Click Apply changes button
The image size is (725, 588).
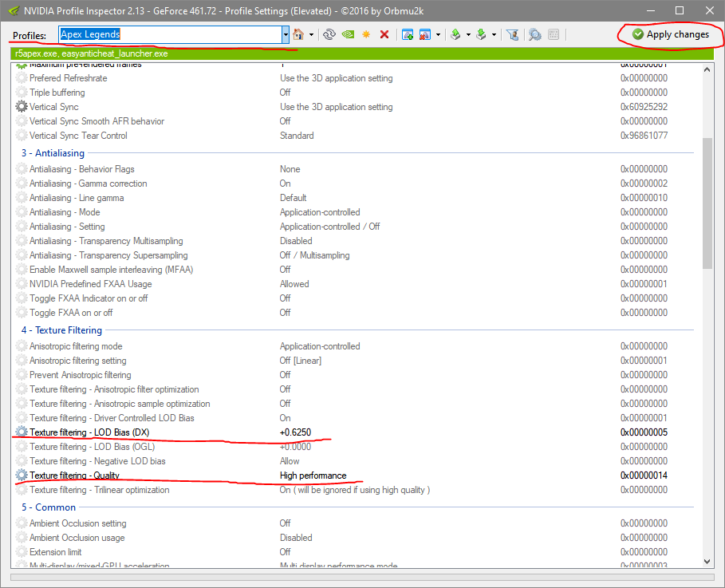click(671, 34)
